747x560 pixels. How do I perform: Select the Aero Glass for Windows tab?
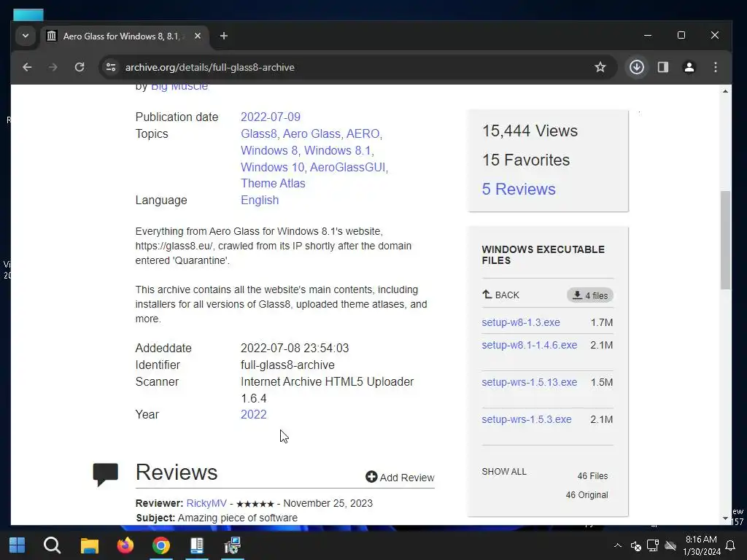124,36
